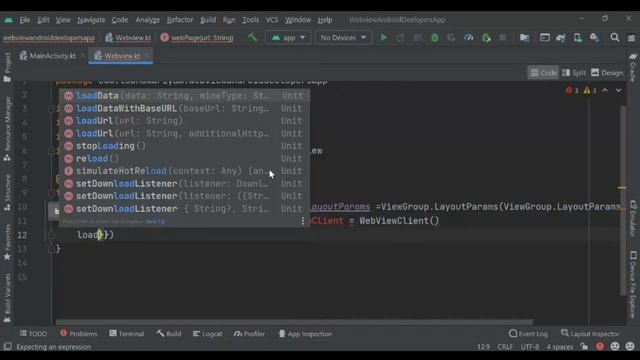Open the Navigate menu
The height and width of the screenshot is (360, 640).
click(91, 20)
